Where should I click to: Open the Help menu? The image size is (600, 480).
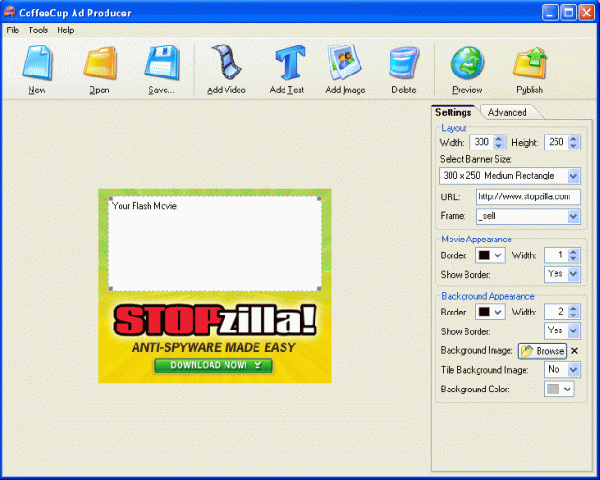pyautogui.click(x=65, y=30)
